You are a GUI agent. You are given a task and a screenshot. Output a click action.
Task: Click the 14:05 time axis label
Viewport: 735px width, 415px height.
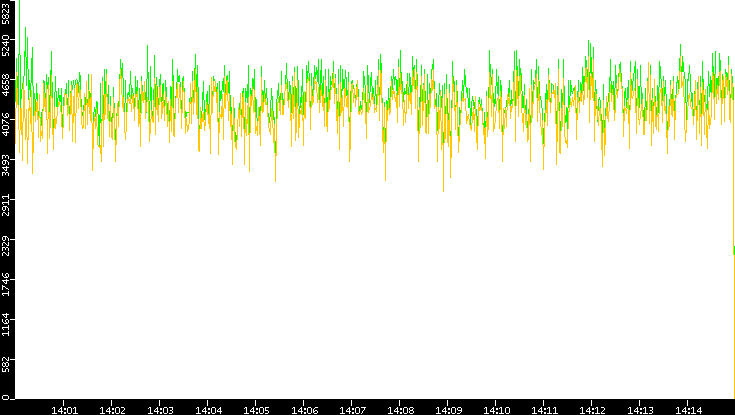256,410
